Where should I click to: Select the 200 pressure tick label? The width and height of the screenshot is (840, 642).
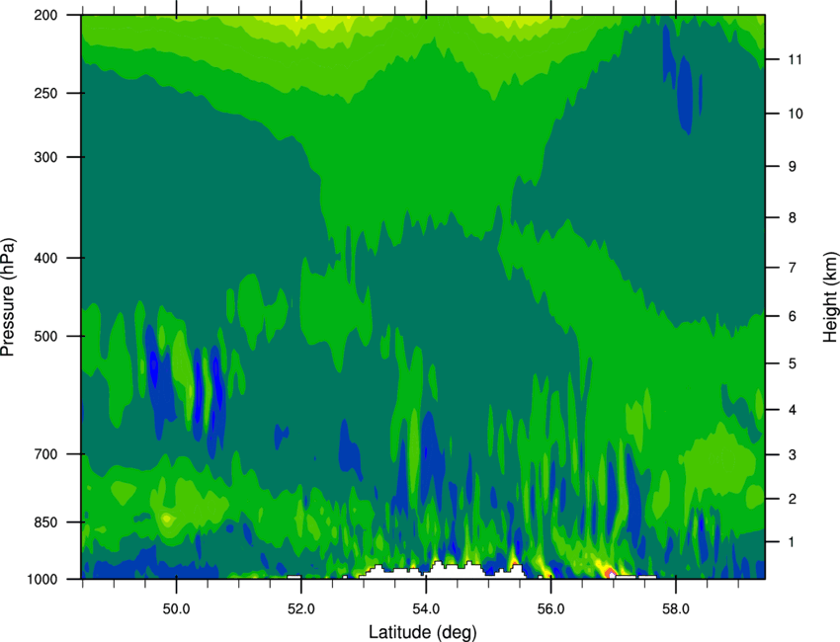(45, 15)
